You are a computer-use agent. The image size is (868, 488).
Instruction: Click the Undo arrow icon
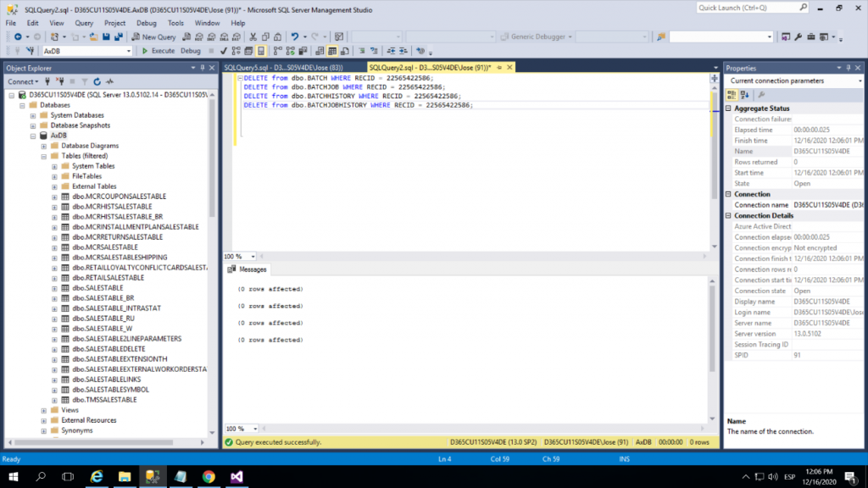(x=294, y=37)
